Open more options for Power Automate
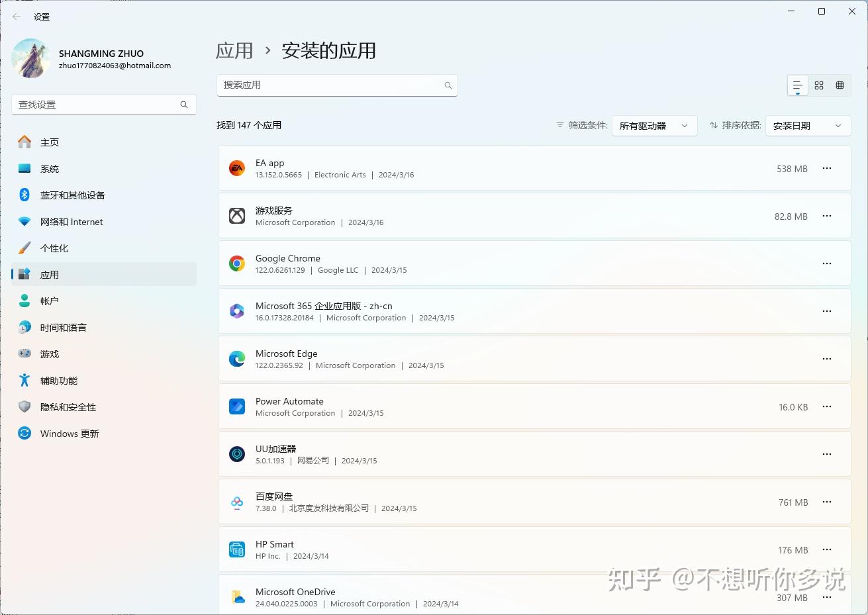The width and height of the screenshot is (868, 615). click(x=827, y=406)
